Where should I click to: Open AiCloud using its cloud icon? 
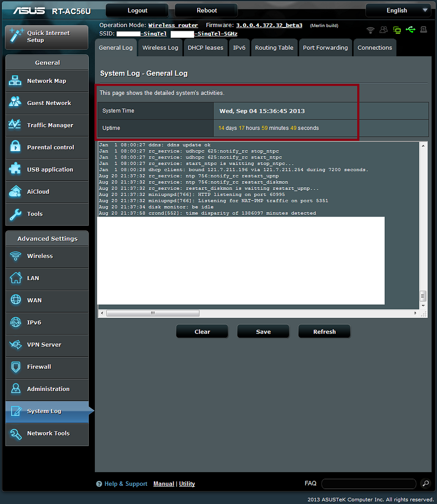pos(15,191)
